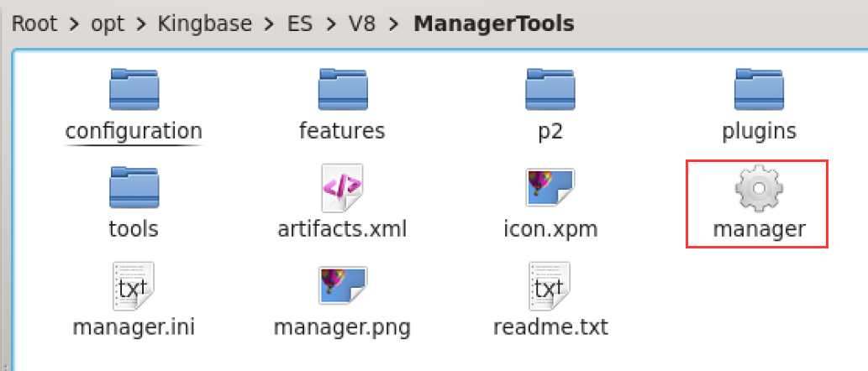The width and height of the screenshot is (868, 371).
Task: Click the "manager.ini" file name
Action: (134, 328)
